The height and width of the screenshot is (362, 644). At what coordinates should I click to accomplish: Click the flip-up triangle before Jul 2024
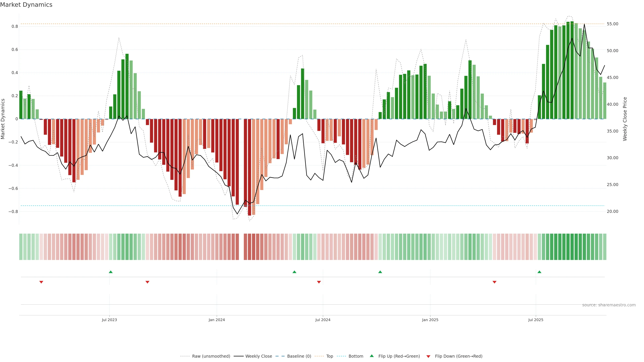(294, 272)
